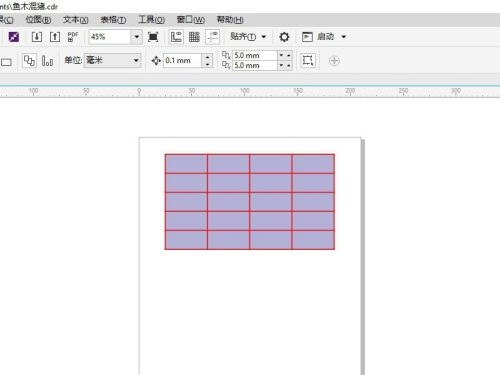Click the current page layout icon

(x=47, y=61)
